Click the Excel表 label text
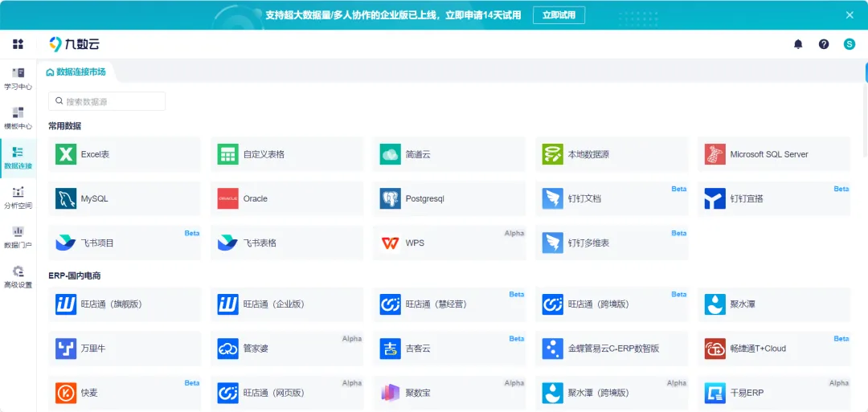 click(95, 154)
